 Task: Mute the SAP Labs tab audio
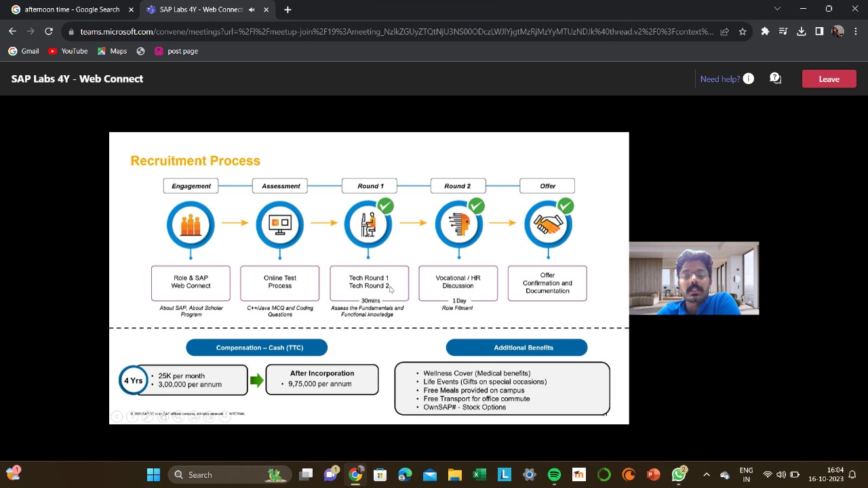(x=252, y=9)
